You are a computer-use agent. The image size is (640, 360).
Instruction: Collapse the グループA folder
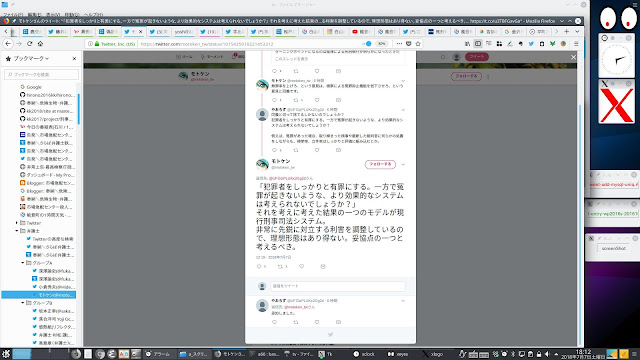pos(23,263)
